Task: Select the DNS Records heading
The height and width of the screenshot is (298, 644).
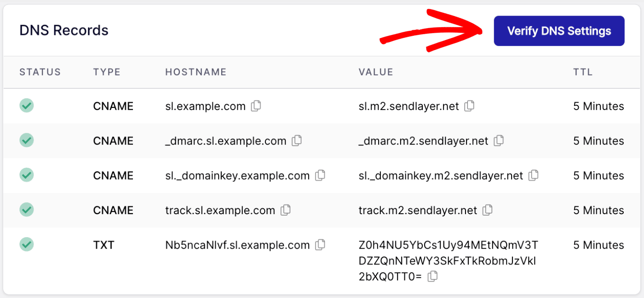Action: (x=63, y=30)
